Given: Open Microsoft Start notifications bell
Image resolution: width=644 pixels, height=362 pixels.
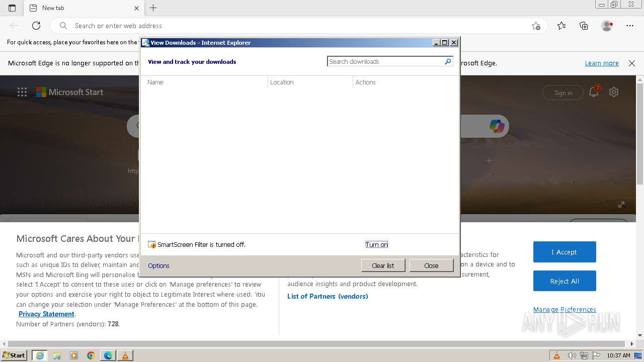Looking at the screenshot, I should (594, 92).
